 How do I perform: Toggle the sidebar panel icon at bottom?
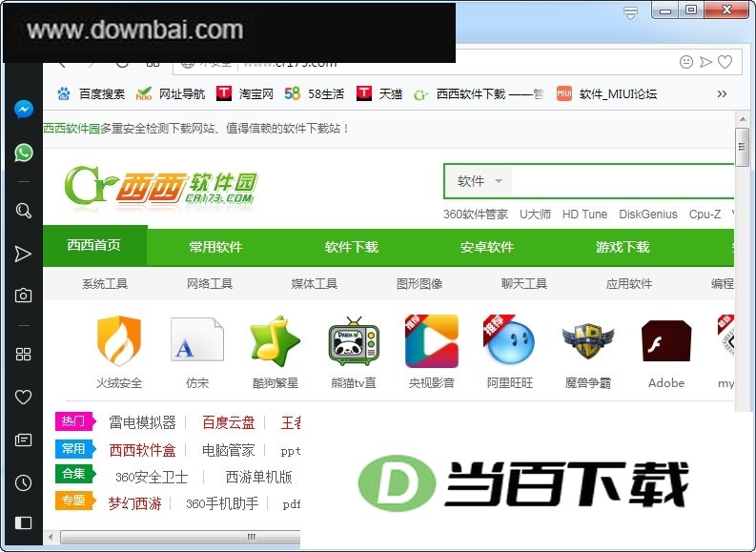pos(23,522)
